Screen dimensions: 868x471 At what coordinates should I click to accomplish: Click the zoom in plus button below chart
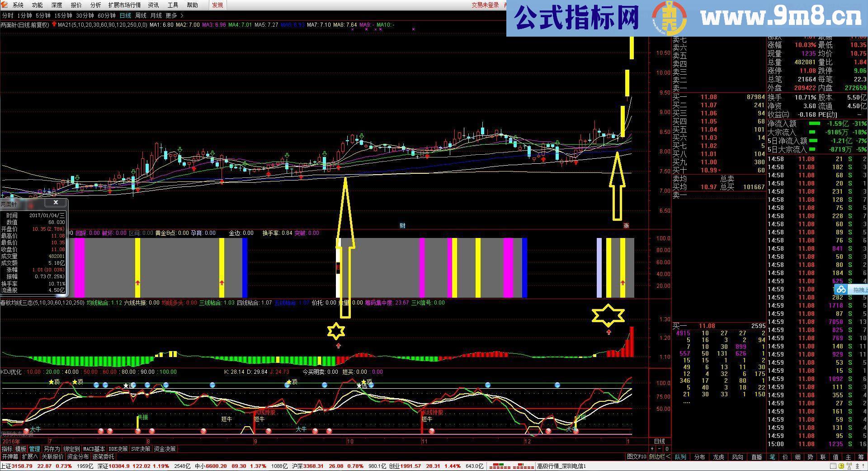point(652,449)
